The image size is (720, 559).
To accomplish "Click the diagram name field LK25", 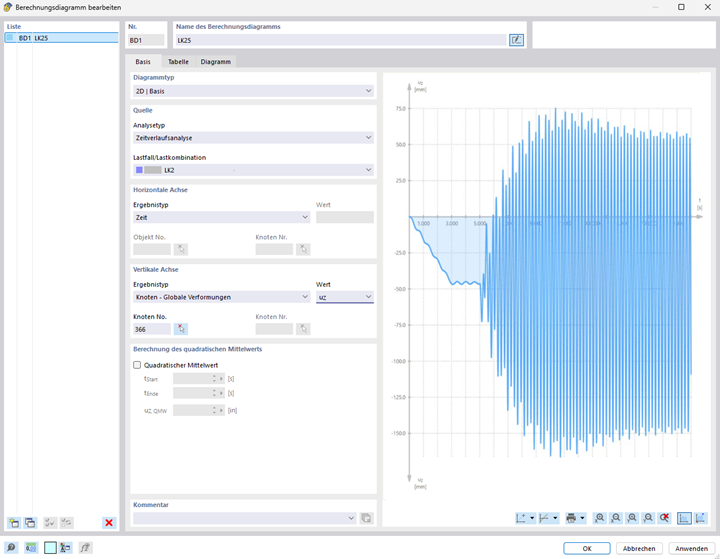I will [341, 40].
